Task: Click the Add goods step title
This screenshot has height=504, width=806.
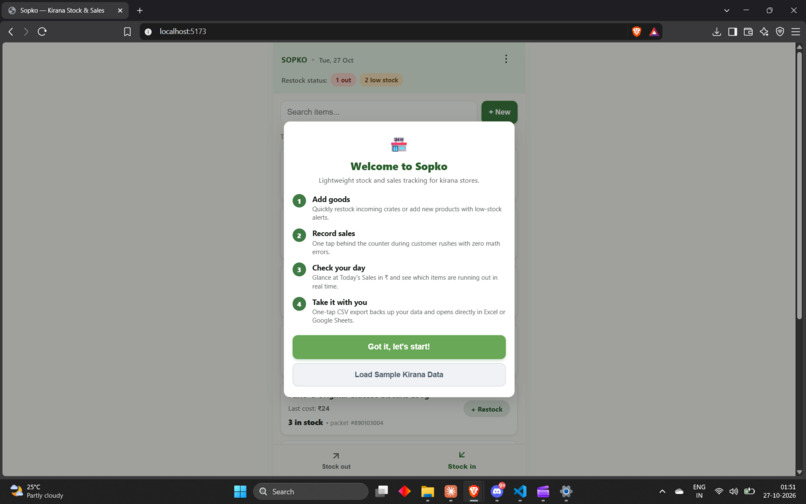Action: [x=331, y=199]
